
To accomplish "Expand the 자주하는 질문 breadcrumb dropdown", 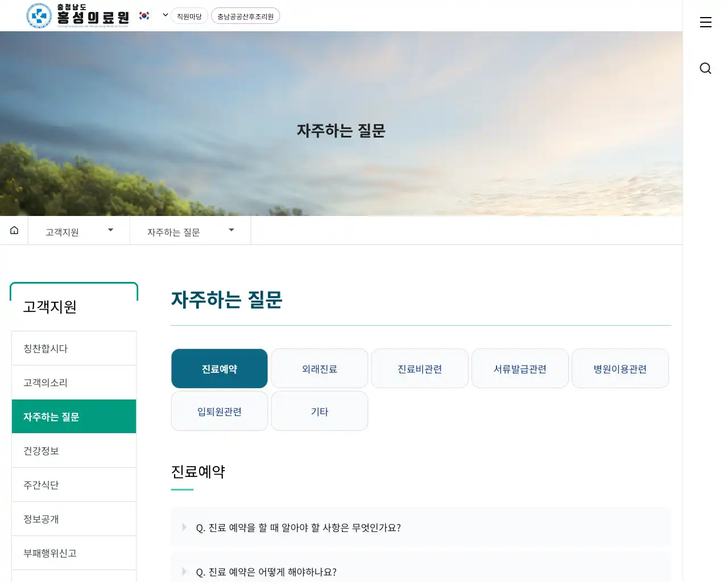I will [190, 231].
